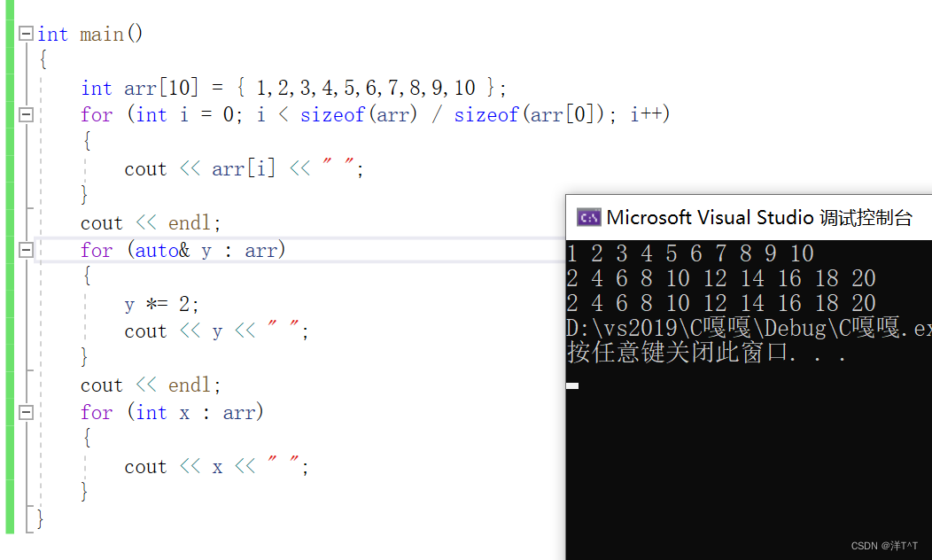The image size is (932, 560).
Task: Click the blinking console cursor
Action: (572, 385)
